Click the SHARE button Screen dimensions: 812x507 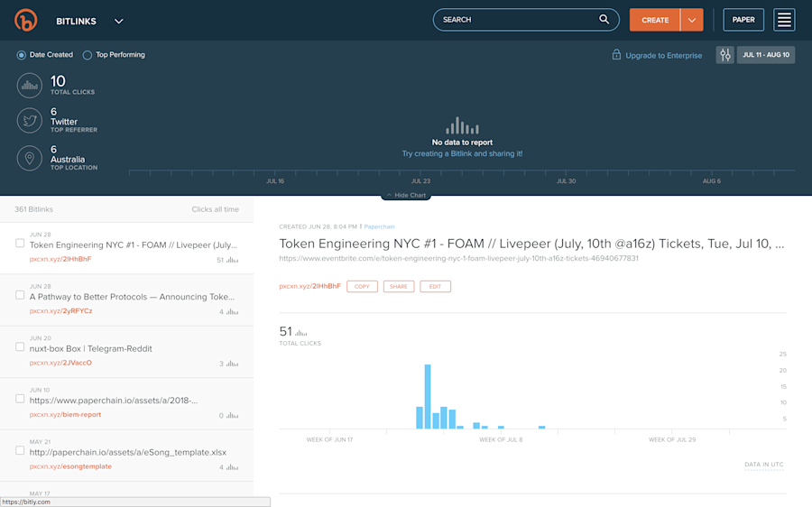point(399,286)
